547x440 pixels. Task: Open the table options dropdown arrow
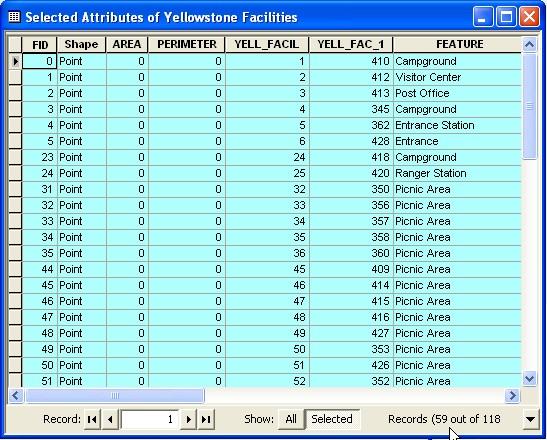[x=530, y=419]
